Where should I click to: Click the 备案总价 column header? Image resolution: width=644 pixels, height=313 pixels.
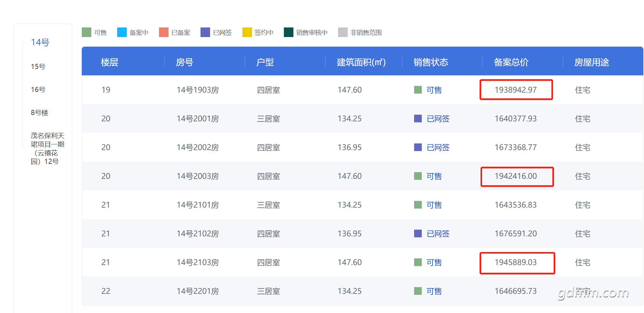pyautogui.click(x=511, y=62)
